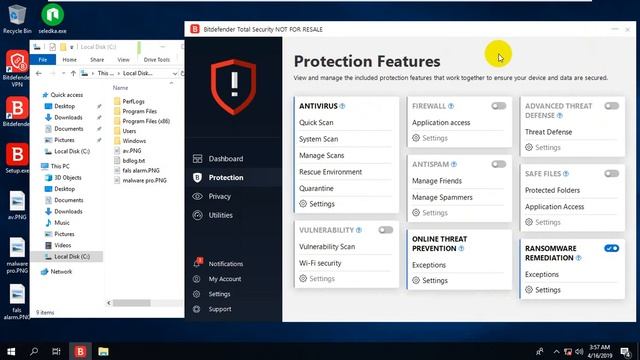Open taskbar search magnifier

click(x=34, y=351)
